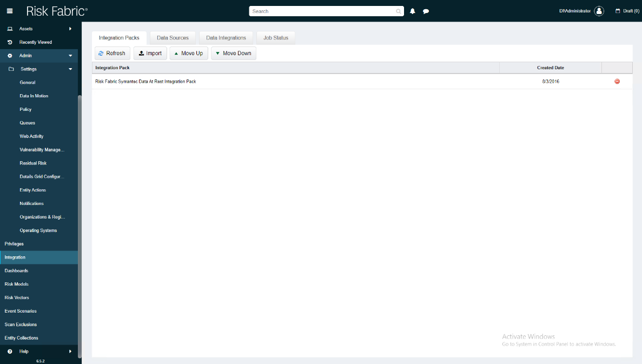Click the notifications bell icon
642x364 pixels.
[x=413, y=11]
